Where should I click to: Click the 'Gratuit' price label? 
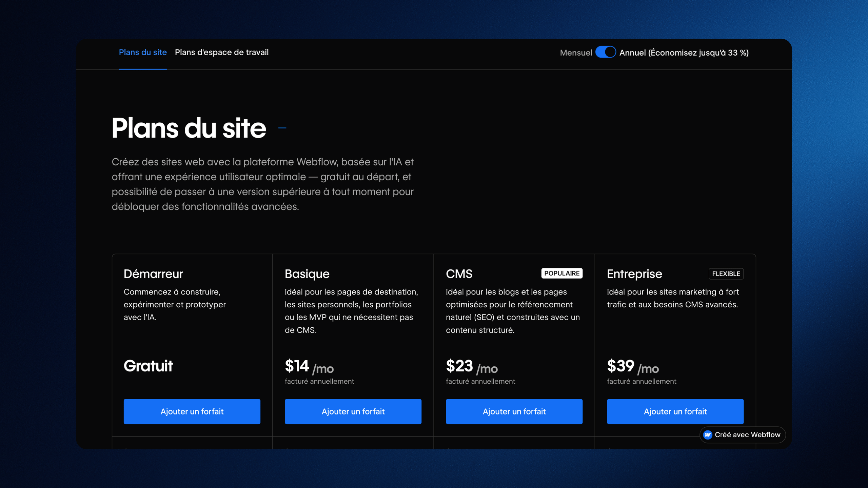point(148,366)
